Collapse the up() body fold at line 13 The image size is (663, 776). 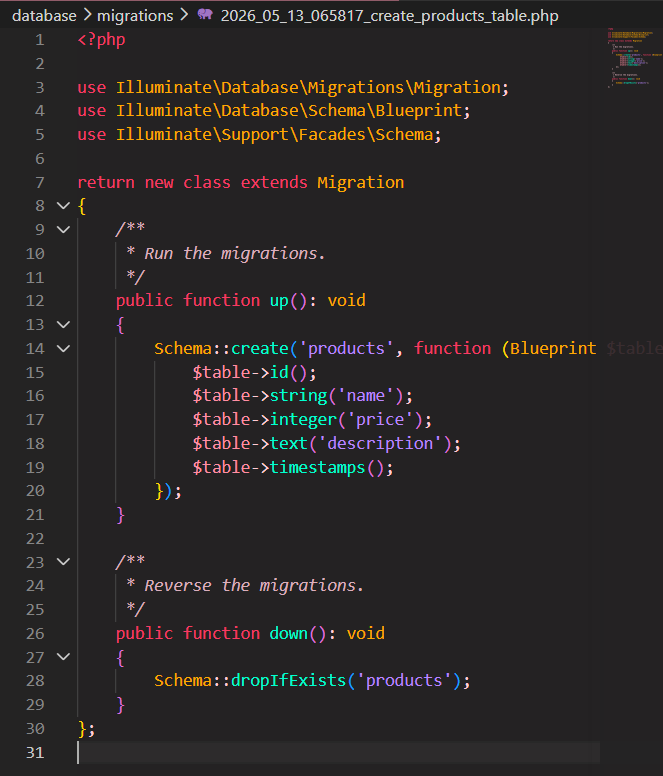[63, 324]
